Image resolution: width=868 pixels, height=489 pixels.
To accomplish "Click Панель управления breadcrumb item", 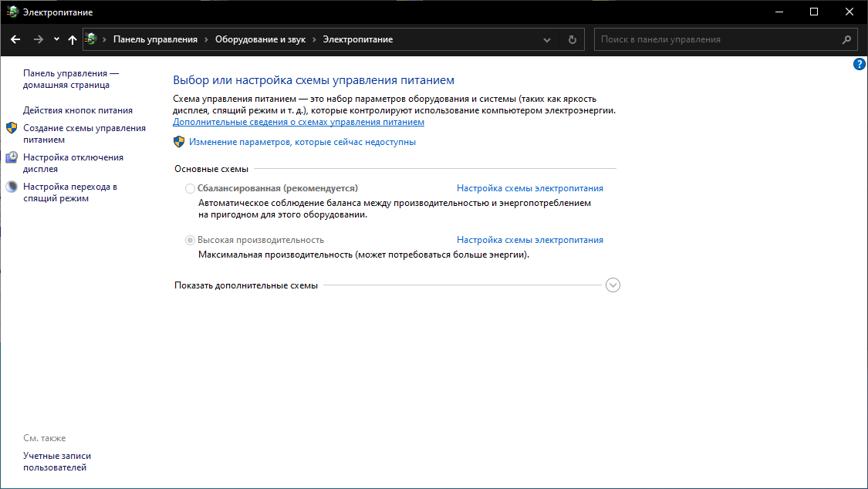I will click(x=155, y=39).
